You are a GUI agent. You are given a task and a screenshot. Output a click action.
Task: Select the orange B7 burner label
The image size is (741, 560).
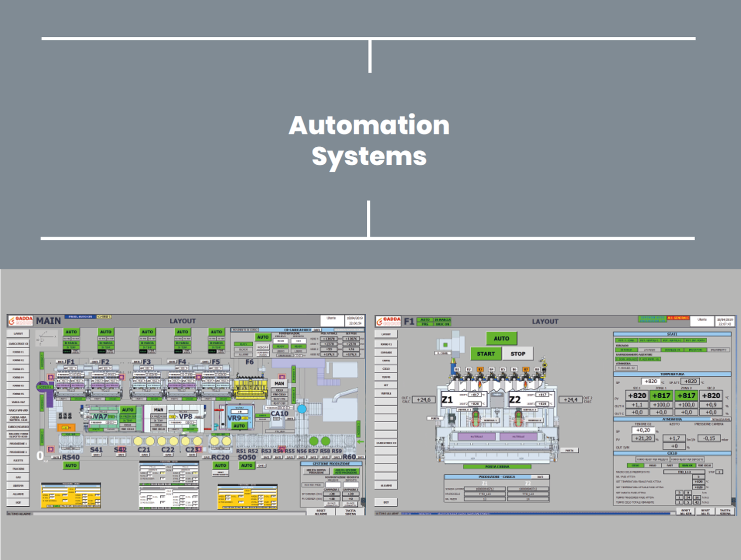pos(526,369)
